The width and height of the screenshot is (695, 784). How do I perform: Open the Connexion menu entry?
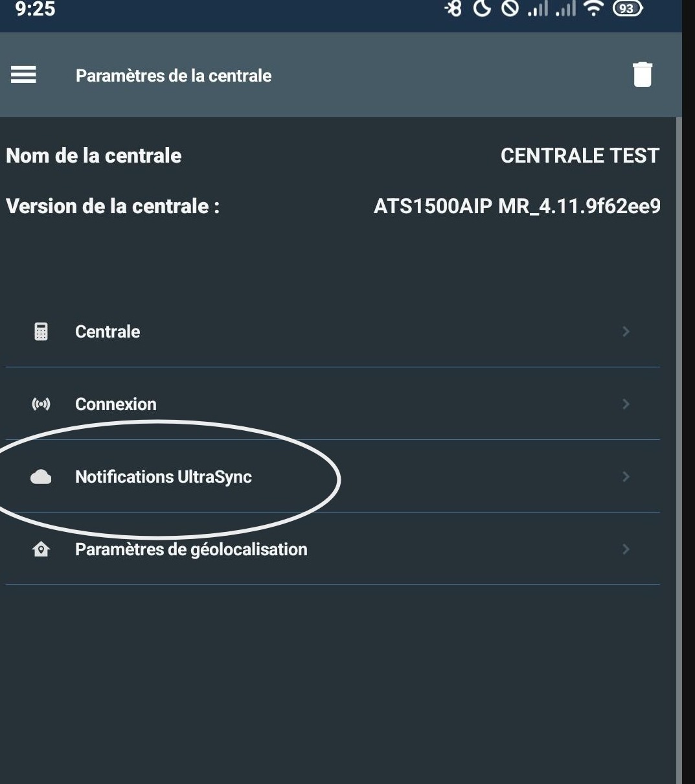click(116, 404)
